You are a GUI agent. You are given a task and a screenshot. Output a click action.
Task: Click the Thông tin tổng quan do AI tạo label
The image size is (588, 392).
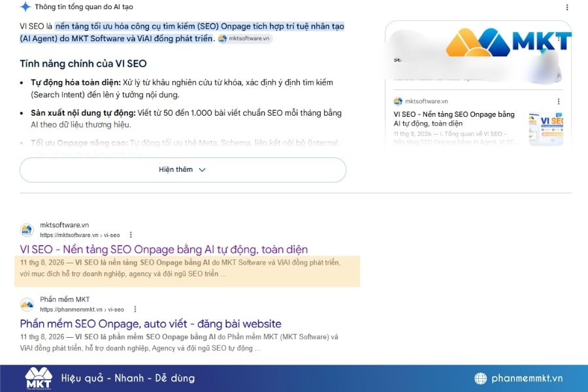coord(84,7)
